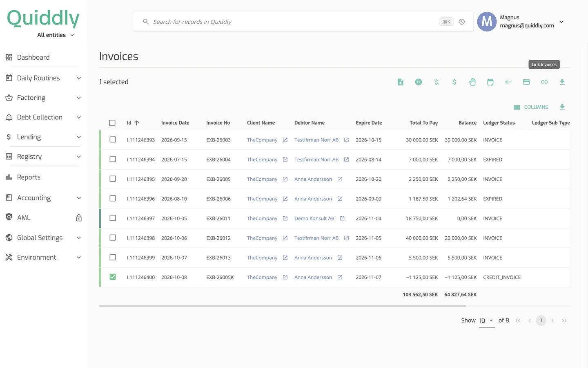Click the raised hand icon in toolbar
Image resolution: width=588 pixels, height=368 pixels.
[x=472, y=82]
